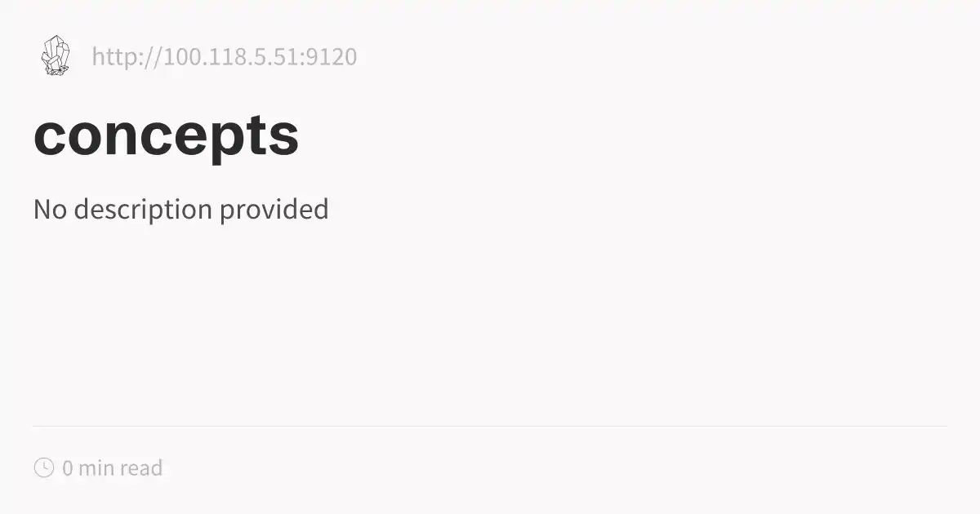Select the "concepts" page title
Image resolution: width=980 pixels, height=514 pixels.
click(x=166, y=135)
